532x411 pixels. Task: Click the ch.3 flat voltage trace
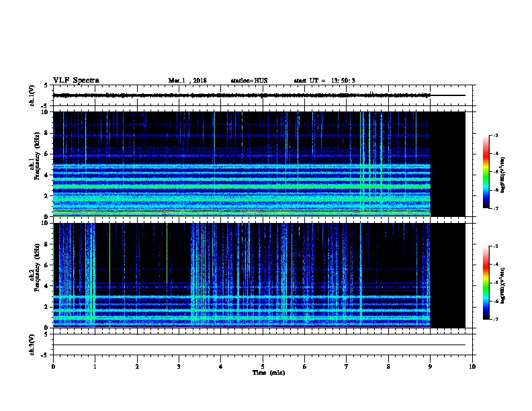(259, 345)
